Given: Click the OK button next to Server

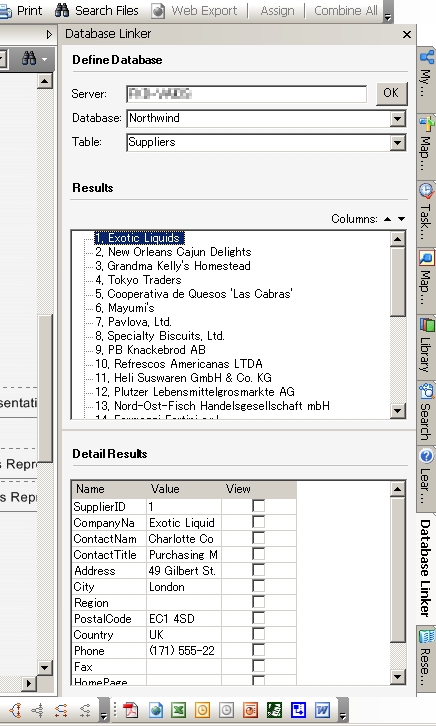Looking at the screenshot, I should [391, 93].
